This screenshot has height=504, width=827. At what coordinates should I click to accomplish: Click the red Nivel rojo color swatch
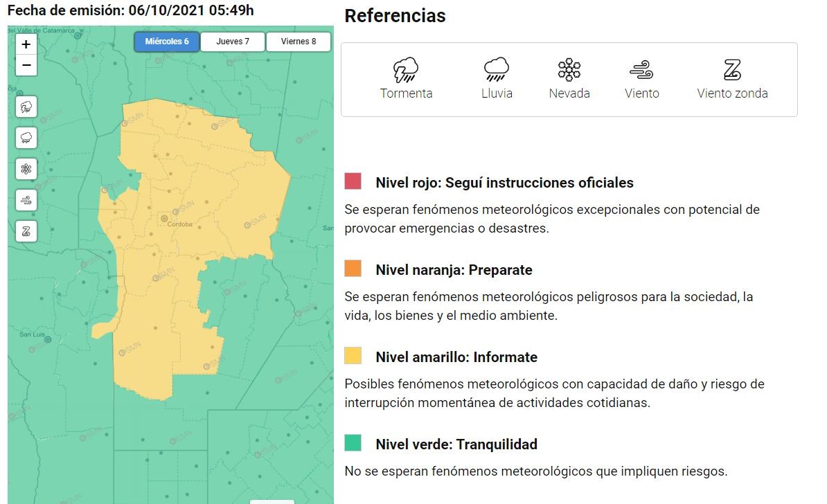[353, 181]
